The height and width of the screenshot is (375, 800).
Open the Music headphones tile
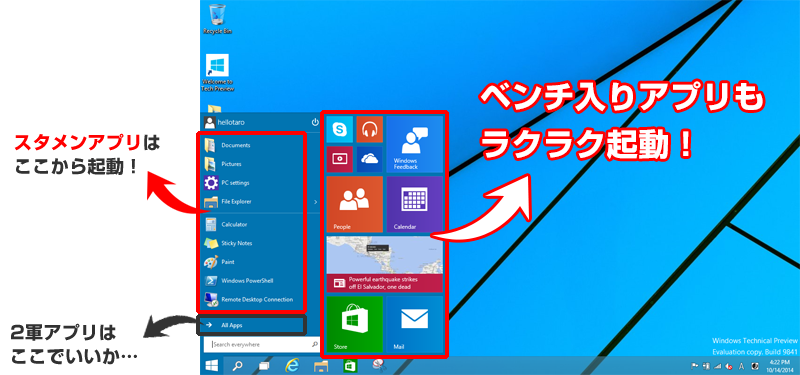pyautogui.click(x=369, y=130)
